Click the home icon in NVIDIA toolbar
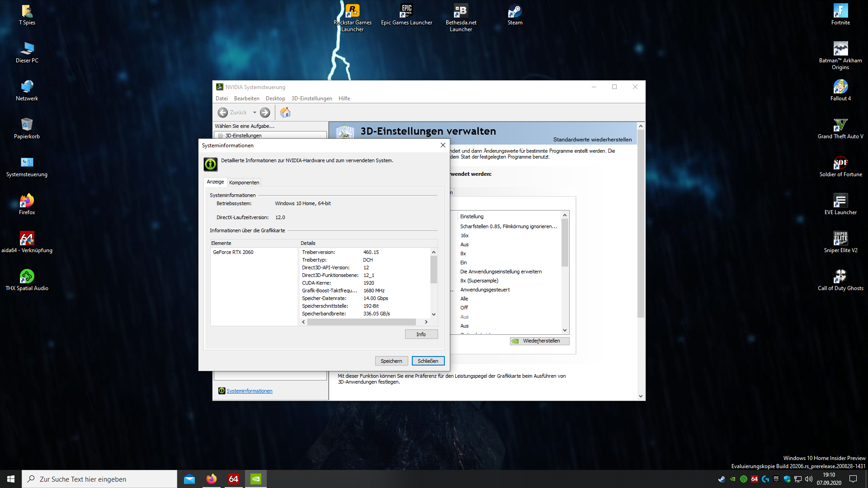The width and height of the screenshot is (868, 488). point(285,113)
